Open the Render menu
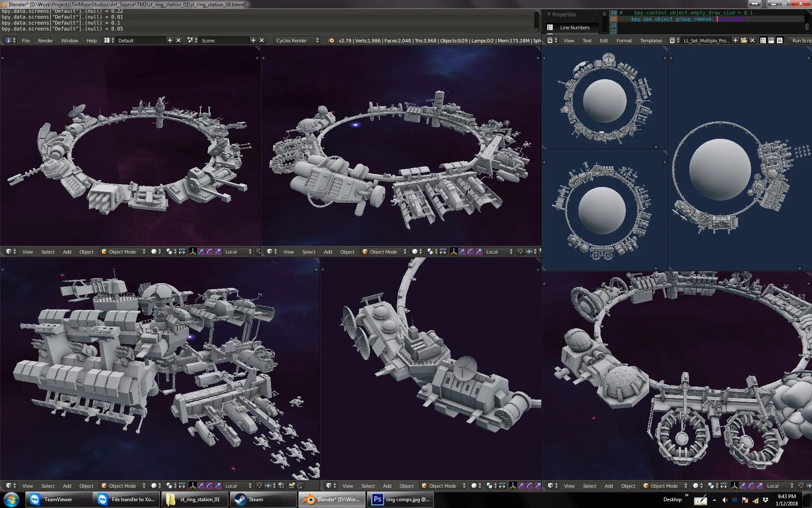Image resolution: width=812 pixels, height=508 pixels. click(45, 40)
